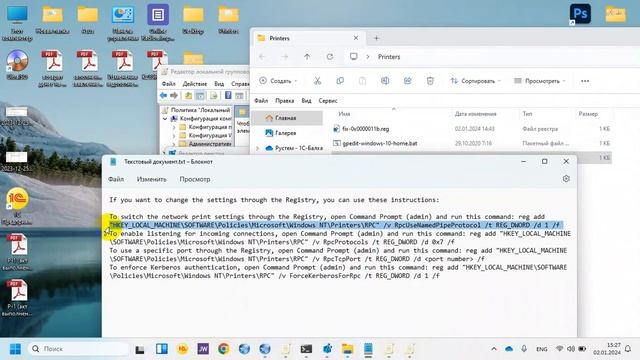
Task: Go back in Explorer navigation
Action: coord(262,57)
